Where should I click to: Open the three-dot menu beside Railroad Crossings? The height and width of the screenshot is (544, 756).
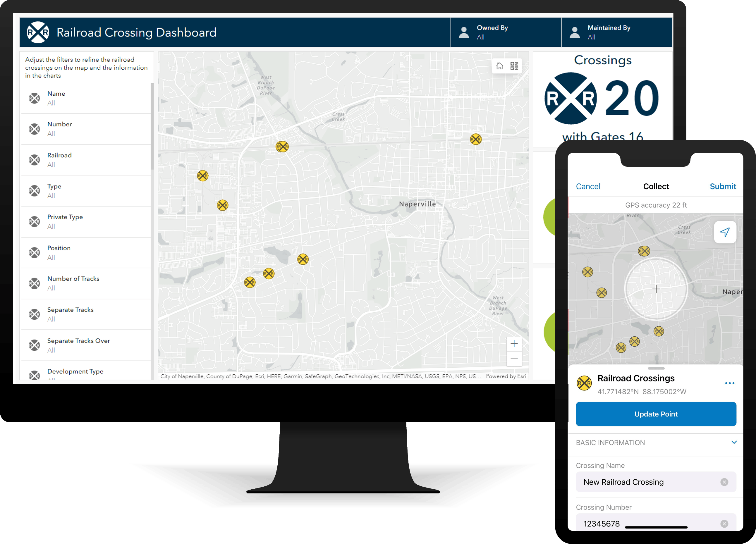pos(729,383)
